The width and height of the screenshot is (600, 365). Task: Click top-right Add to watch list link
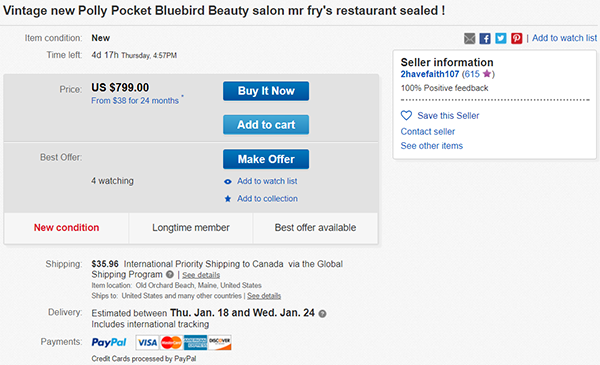pyautogui.click(x=564, y=38)
